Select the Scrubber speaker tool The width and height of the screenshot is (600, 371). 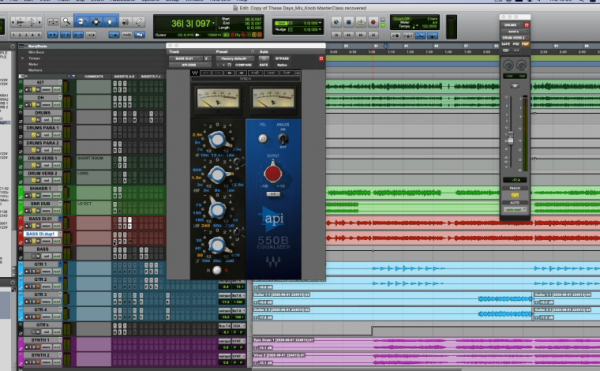125,22
